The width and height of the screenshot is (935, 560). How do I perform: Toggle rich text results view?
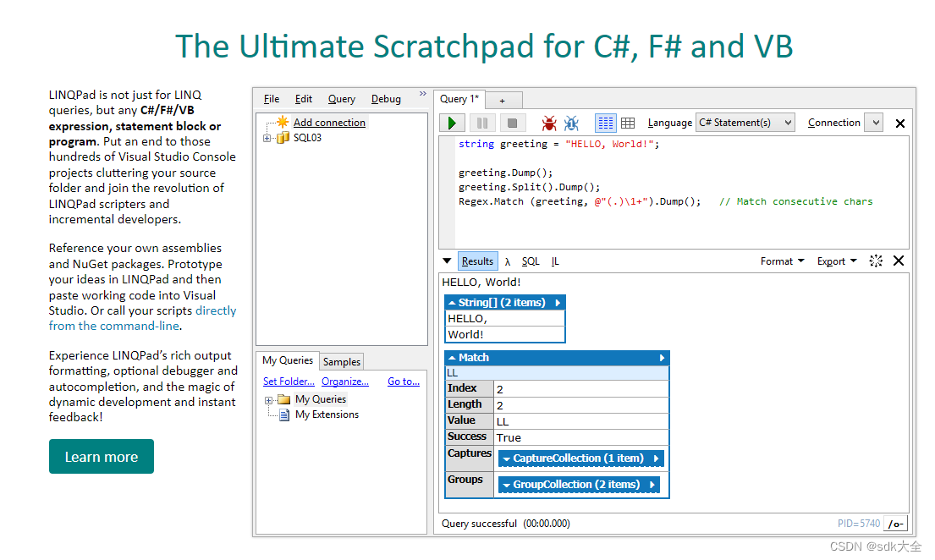click(605, 123)
